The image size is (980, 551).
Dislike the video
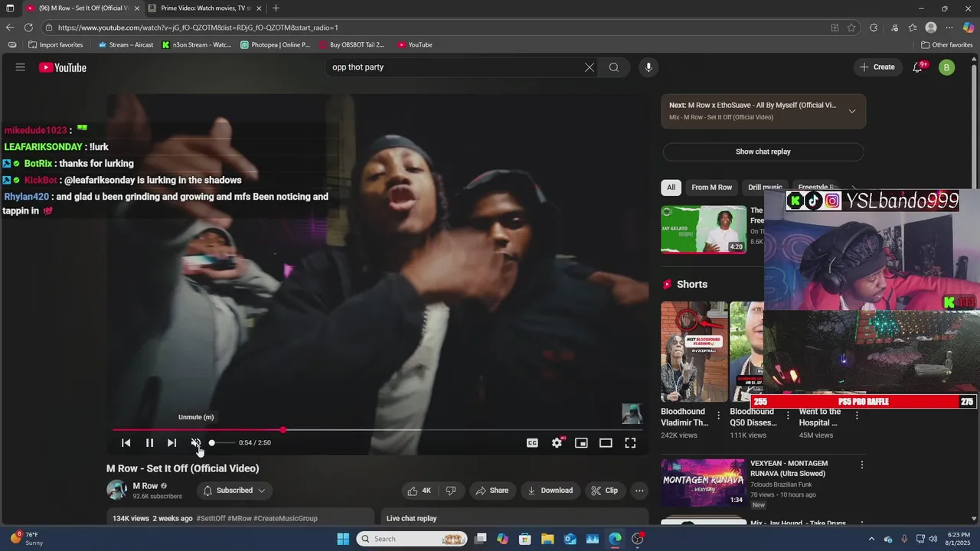pyautogui.click(x=451, y=491)
